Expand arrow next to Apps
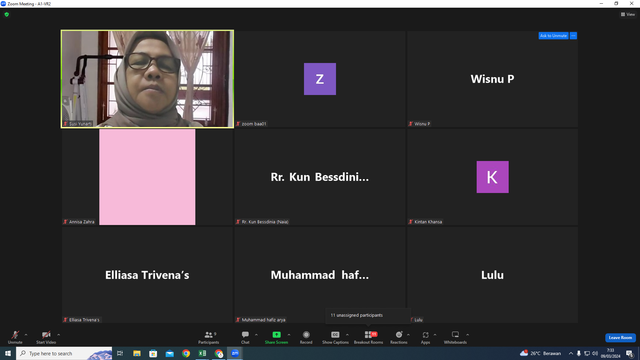The width and height of the screenshot is (640, 360). [435, 335]
